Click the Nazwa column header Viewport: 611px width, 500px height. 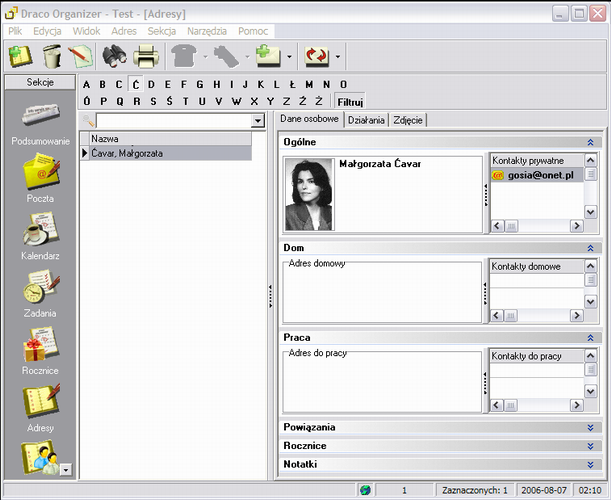tap(171, 139)
